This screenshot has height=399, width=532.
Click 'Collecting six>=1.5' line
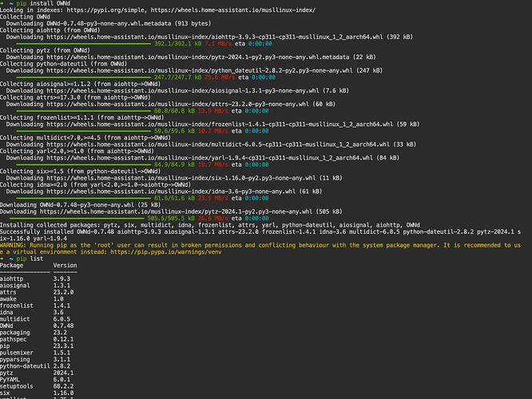pos(81,172)
